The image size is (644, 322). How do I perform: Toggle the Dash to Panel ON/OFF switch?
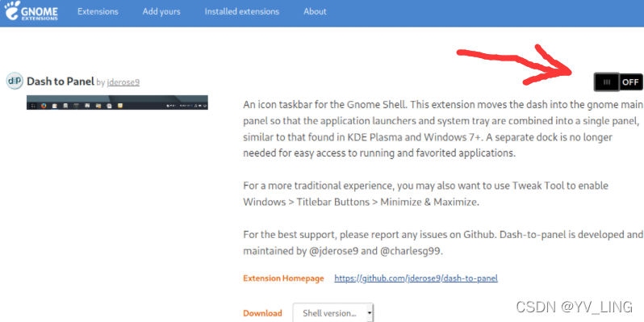pos(618,82)
